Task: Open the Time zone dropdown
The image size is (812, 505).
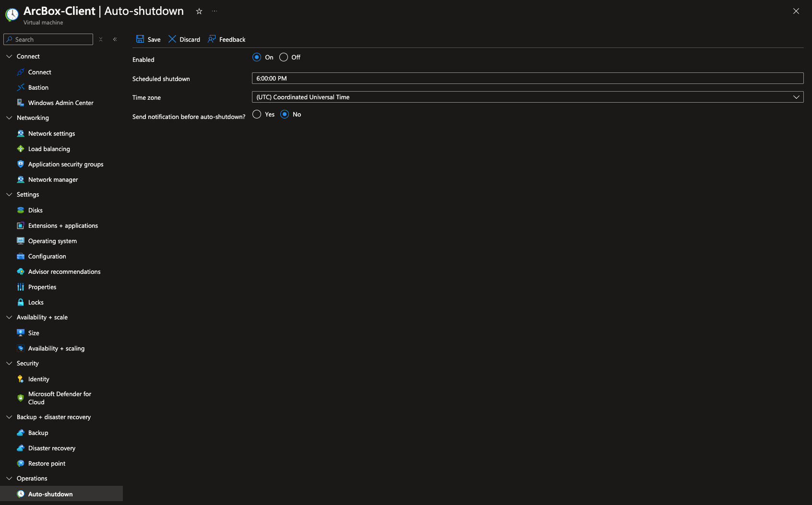Action: 527,97
